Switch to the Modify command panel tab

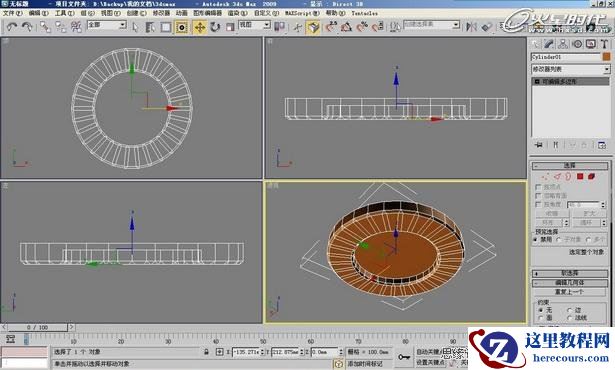[x=549, y=44]
